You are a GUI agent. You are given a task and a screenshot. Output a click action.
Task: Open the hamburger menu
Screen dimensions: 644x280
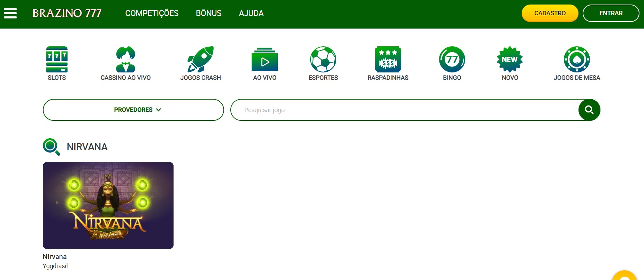(10, 13)
